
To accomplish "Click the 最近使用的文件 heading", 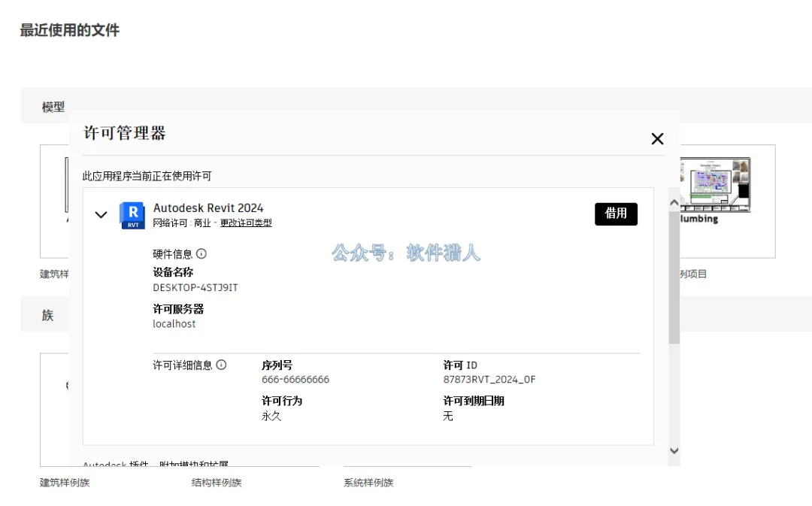I will pos(70,30).
